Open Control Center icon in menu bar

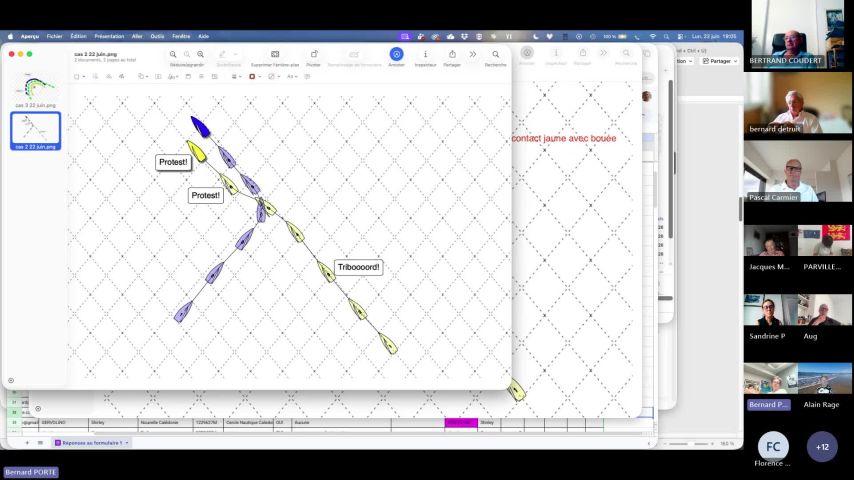click(681, 37)
